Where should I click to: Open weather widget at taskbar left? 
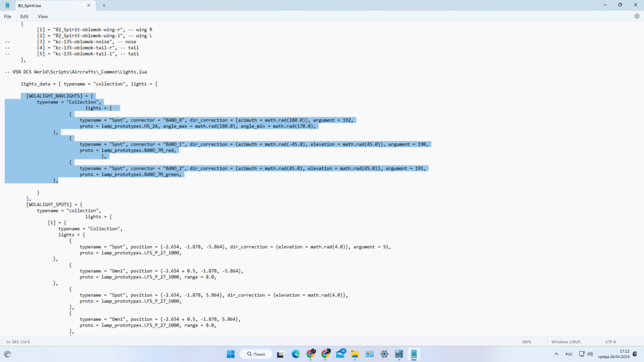(x=7, y=354)
